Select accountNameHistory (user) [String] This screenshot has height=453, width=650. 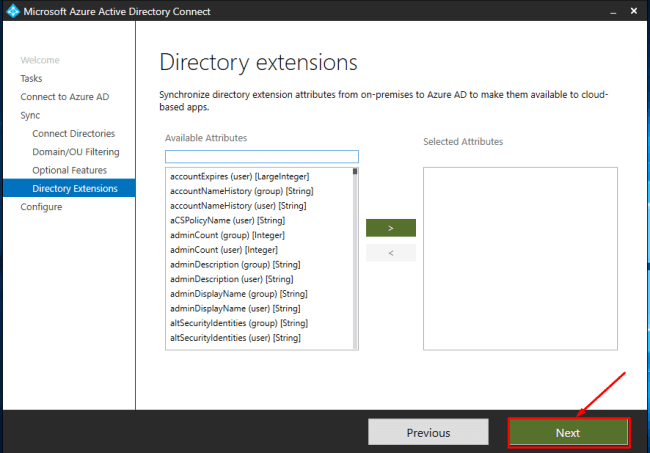tap(238, 206)
